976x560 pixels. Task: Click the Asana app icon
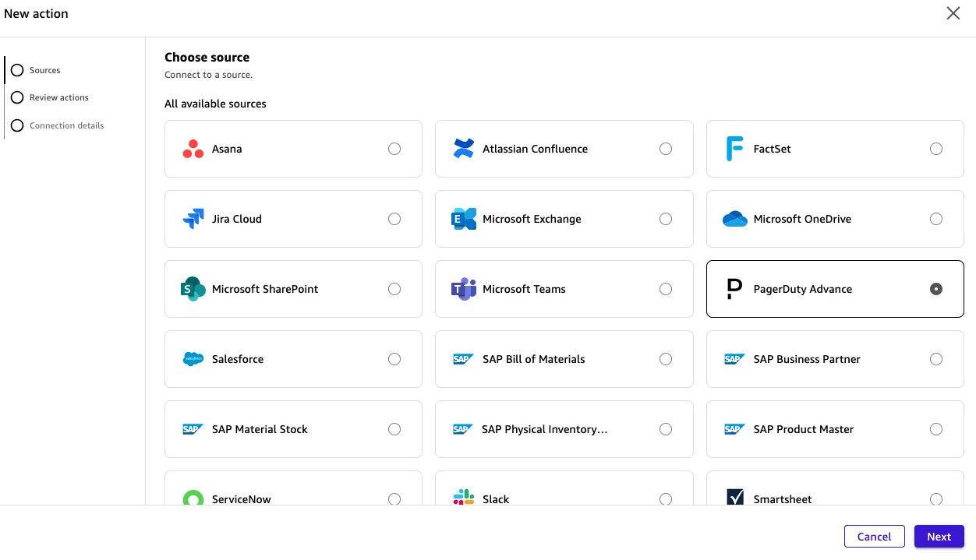192,148
